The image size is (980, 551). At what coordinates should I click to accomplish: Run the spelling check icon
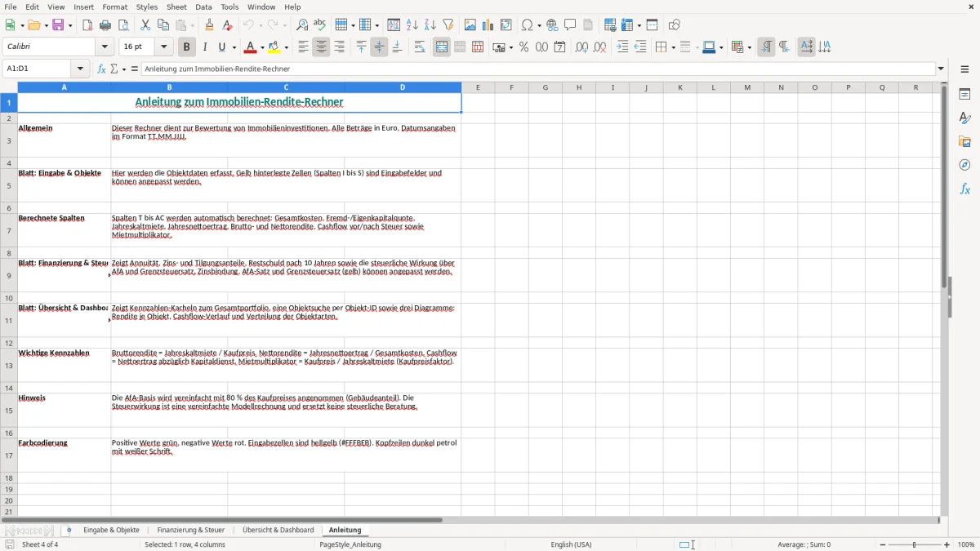320,25
